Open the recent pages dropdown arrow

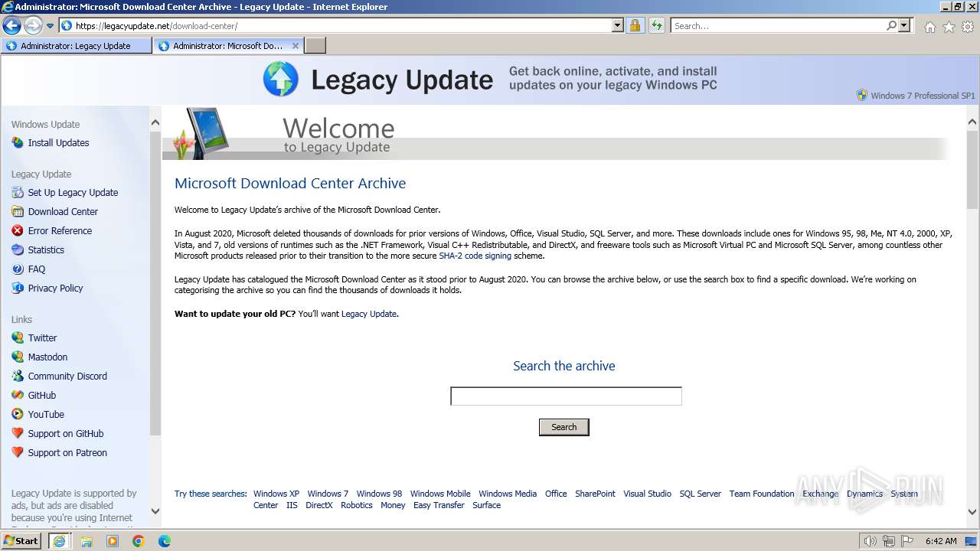[51, 25]
